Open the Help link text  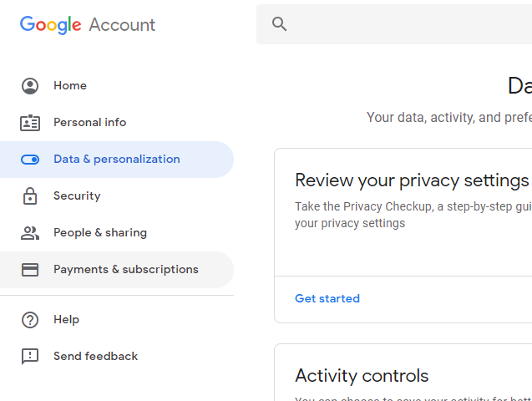[x=67, y=320]
